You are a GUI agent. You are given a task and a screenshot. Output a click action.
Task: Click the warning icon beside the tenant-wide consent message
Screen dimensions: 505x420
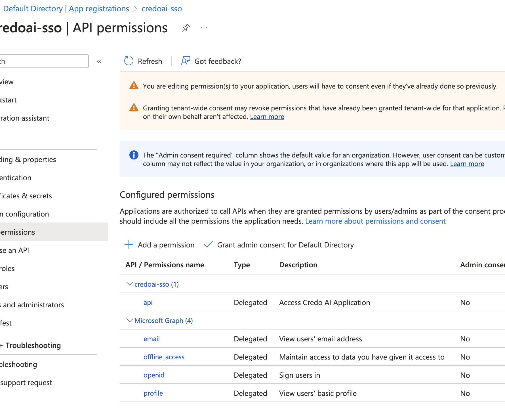click(134, 108)
